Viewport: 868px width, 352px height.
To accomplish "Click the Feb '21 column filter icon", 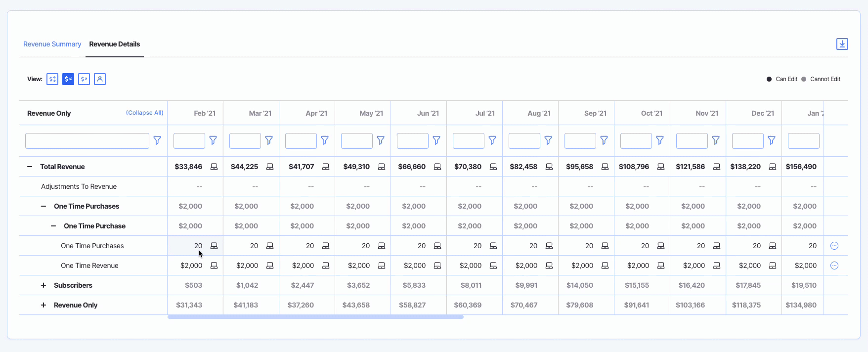I will tap(213, 140).
